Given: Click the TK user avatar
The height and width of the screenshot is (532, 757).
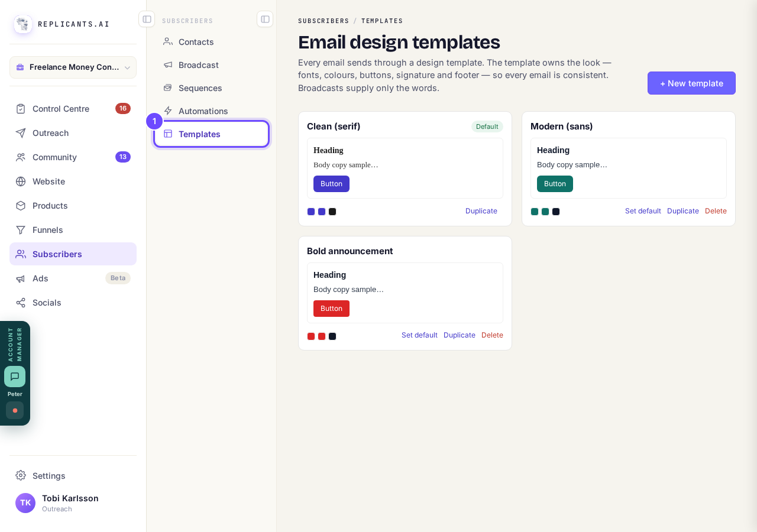Looking at the screenshot, I should 25,503.
